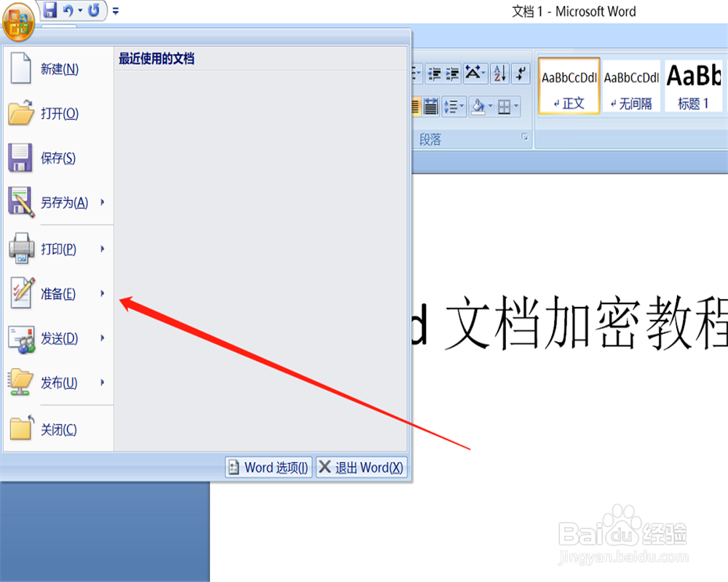Open the Shading color dropdown arrow

490,107
